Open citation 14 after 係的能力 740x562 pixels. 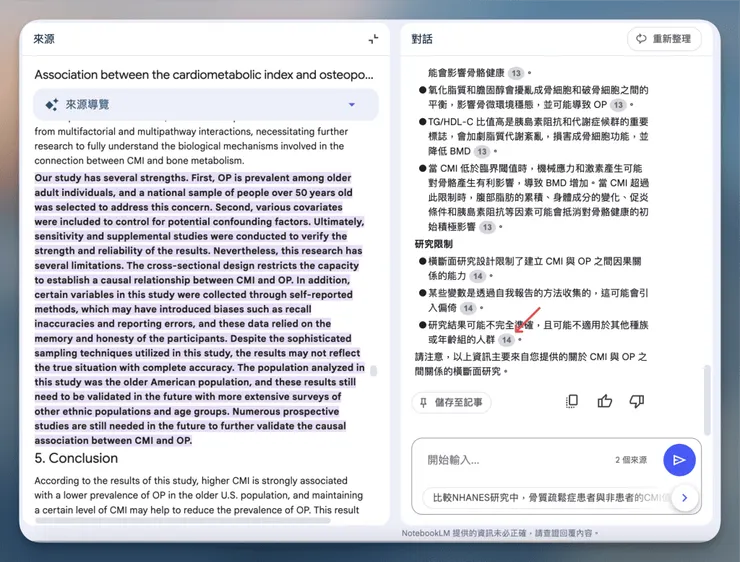(x=478, y=277)
